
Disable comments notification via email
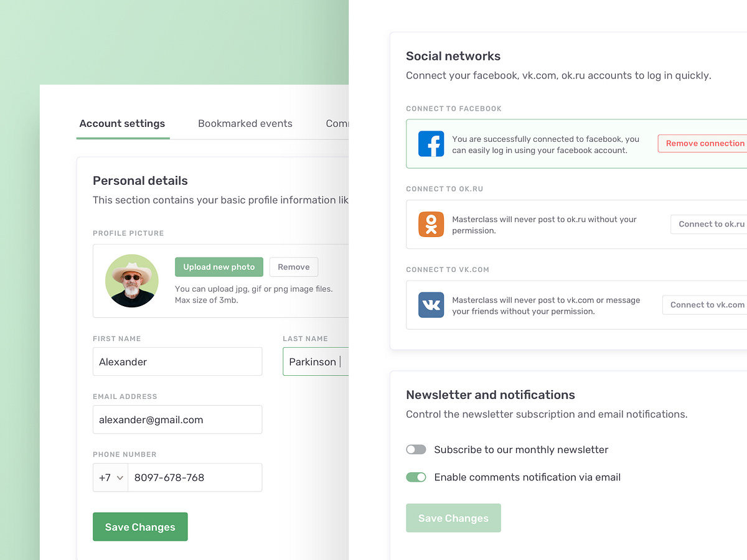(416, 477)
